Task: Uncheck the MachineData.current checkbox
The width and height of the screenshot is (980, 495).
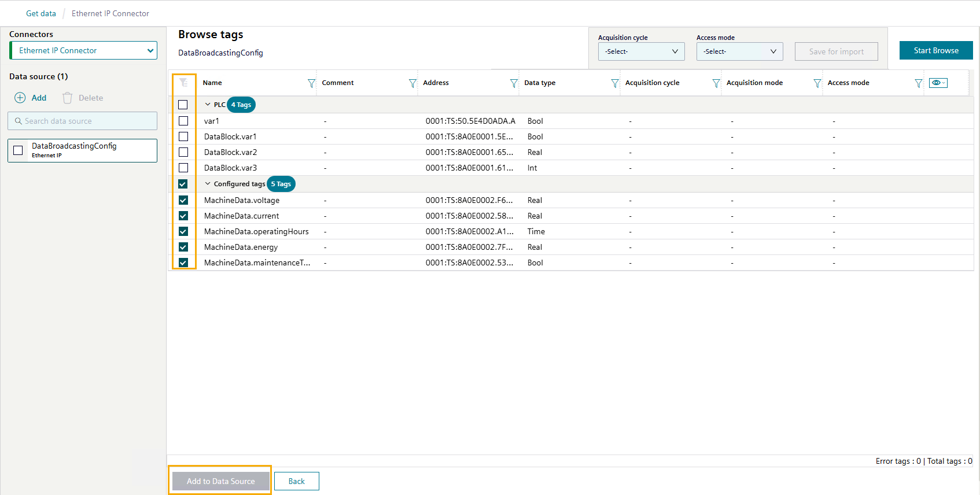Action: (183, 216)
